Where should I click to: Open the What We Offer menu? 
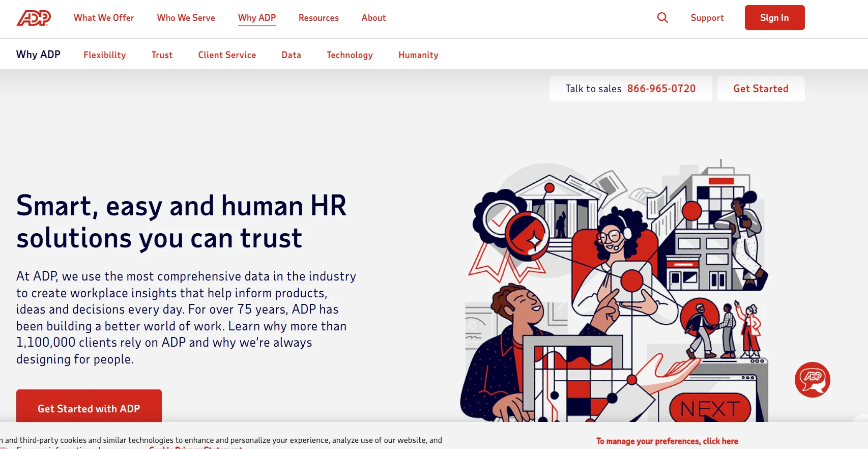(104, 18)
